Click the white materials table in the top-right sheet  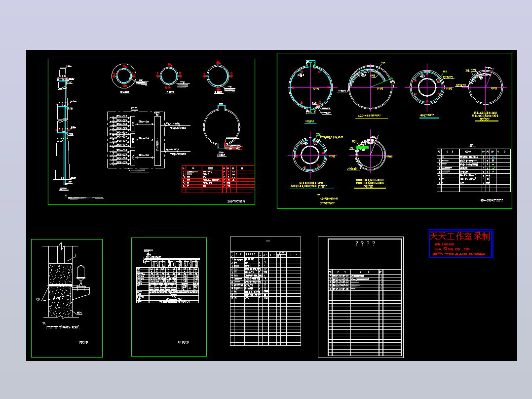tap(474, 170)
